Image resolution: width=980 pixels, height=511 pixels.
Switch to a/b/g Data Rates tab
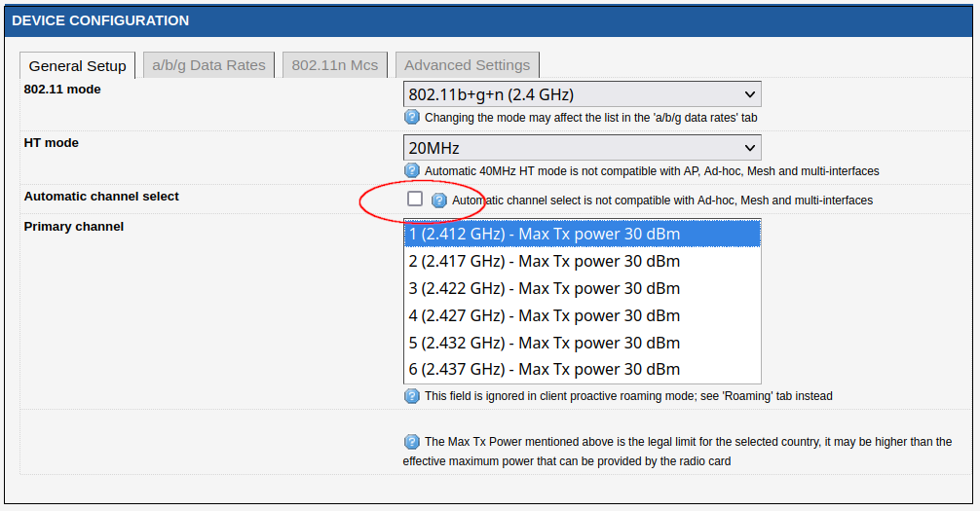tap(208, 65)
